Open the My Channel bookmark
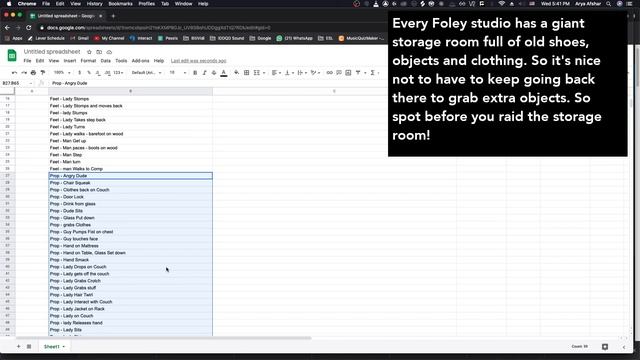Viewport: 640px width, 360px height. click(109, 38)
